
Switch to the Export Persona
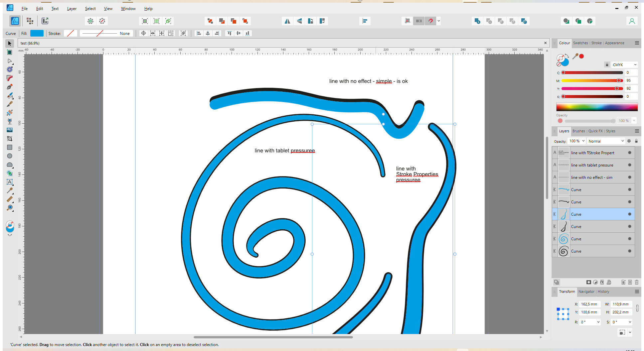point(45,21)
